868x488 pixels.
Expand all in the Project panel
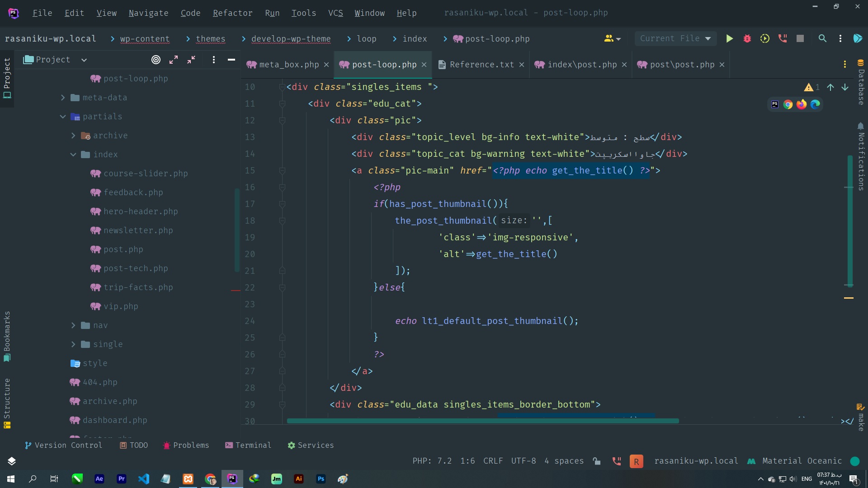pyautogui.click(x=174, y=60)
